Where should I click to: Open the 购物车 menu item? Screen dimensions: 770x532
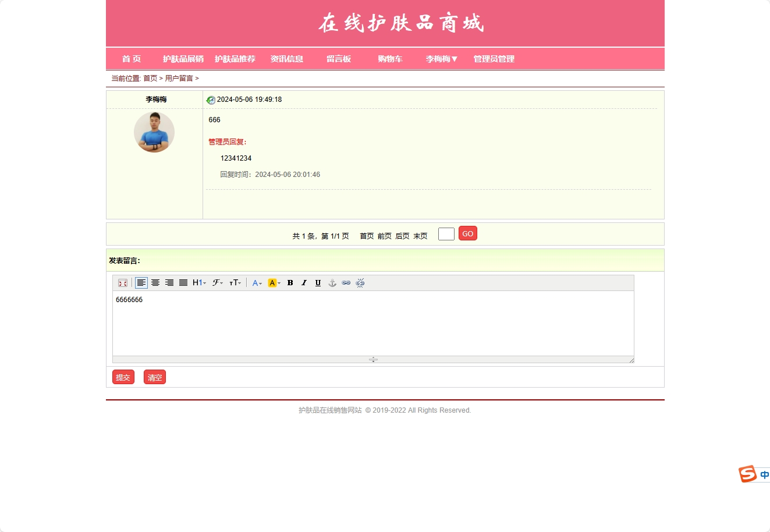coord(389,59)
